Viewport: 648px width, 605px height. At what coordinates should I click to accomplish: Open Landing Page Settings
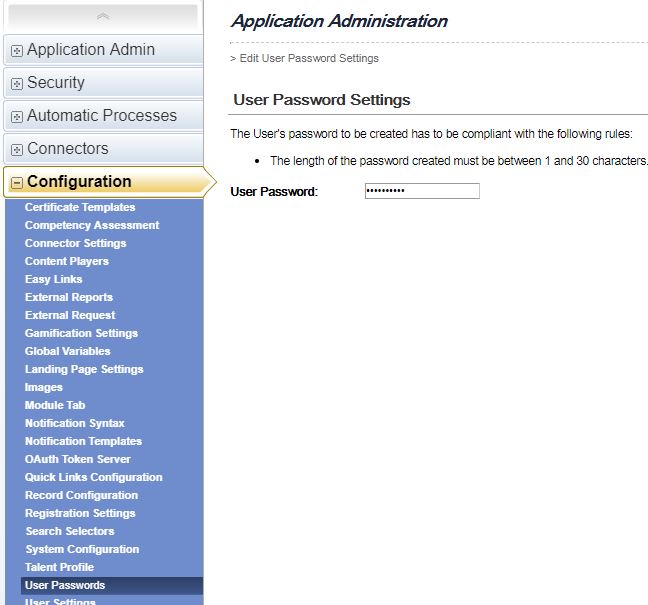(x=84, y=369)
